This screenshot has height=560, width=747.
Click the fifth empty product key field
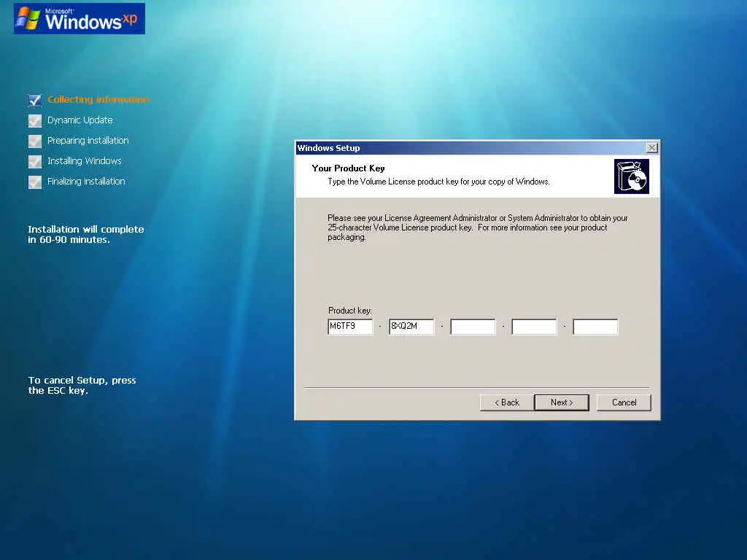point(595,327)
